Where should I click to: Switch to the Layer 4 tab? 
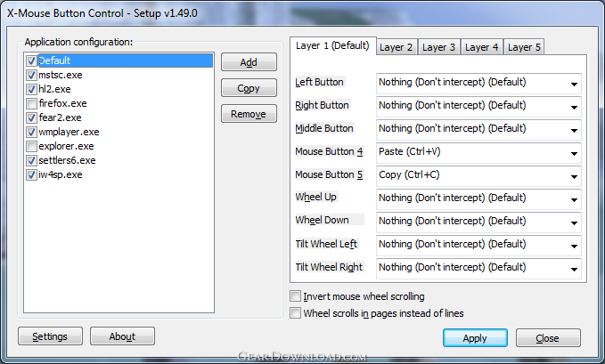(x=482, y=47)
